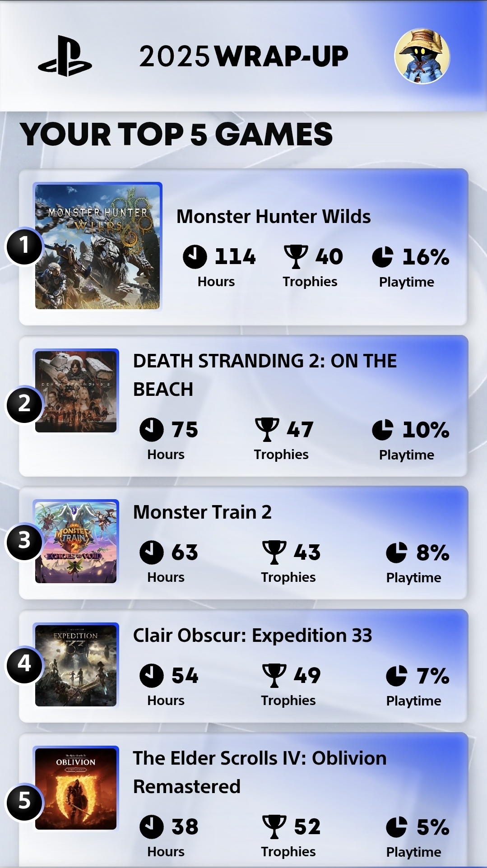Image resolution: width=487 pixels, height=868 pixels.
Task: Click the clock icon beside 38 Hours
Action: [152, 826]
